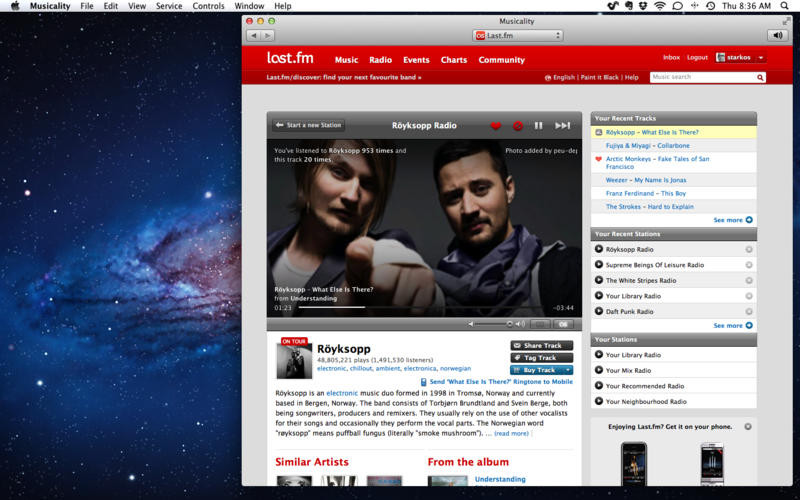
Task: Remove Daft Punk Radio from recent stations
Action: click(x=749, y=311)
